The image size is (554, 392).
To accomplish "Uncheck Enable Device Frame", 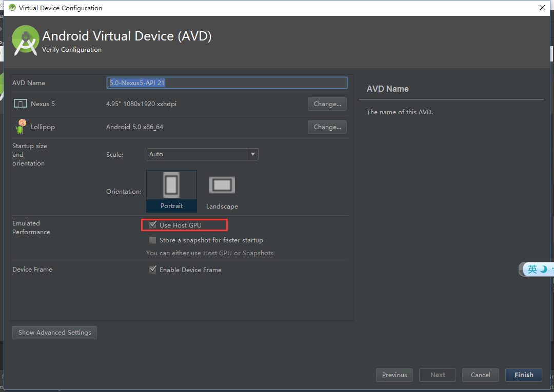I will click(x=153, y=270).
